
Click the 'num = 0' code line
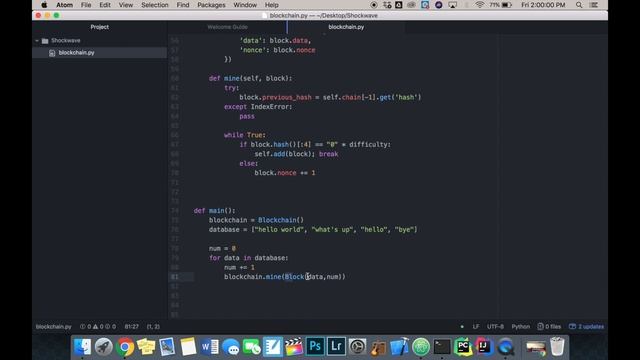(x=222, y=249)
